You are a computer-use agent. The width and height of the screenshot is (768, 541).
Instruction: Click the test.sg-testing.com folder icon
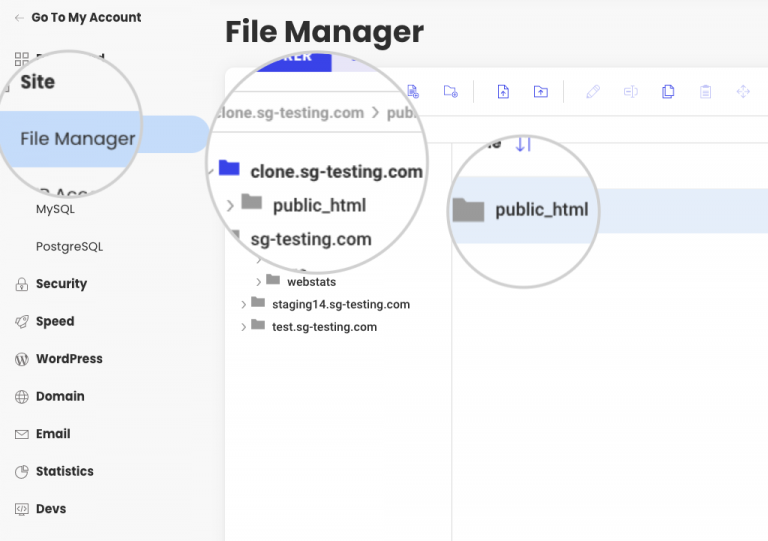[258, 325]
